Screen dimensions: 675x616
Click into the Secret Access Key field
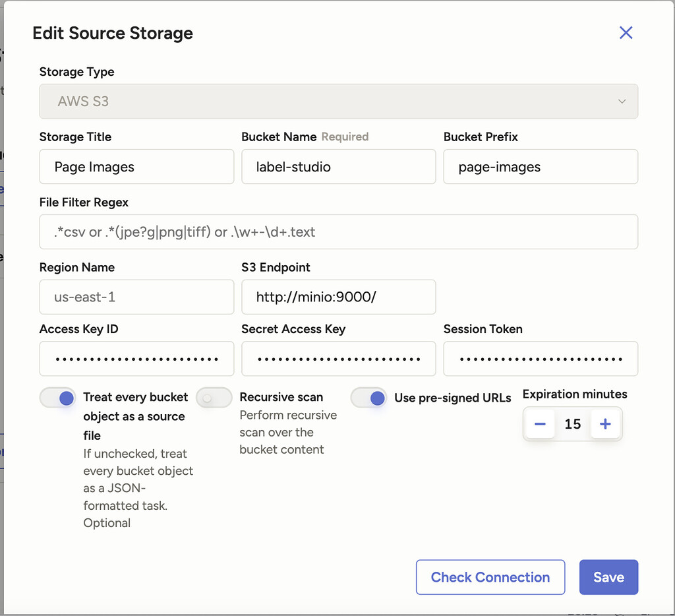pyautogui.click(x=338, y=359)
